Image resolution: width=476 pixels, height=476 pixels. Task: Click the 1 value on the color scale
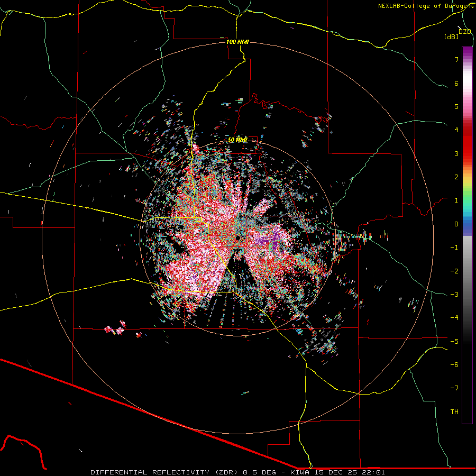pos(456,200)
